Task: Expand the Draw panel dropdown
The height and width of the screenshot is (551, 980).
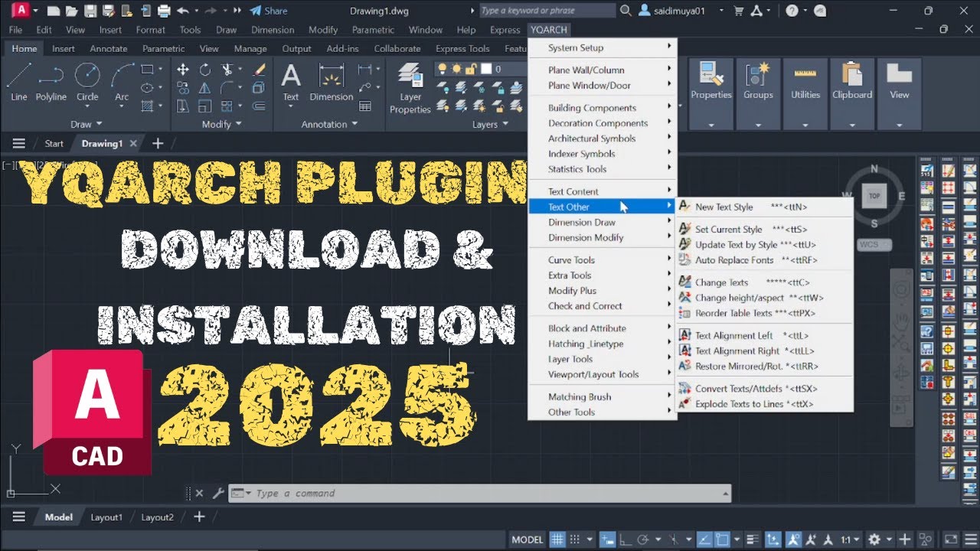Action: pyautogui.click(x=87, y=124)
